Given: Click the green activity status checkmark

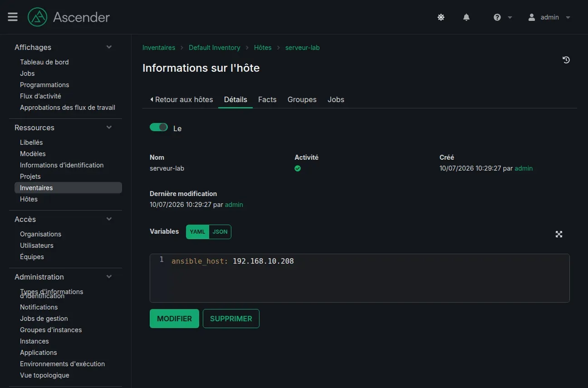Looking at the screenshot, I should pos(298,168).
